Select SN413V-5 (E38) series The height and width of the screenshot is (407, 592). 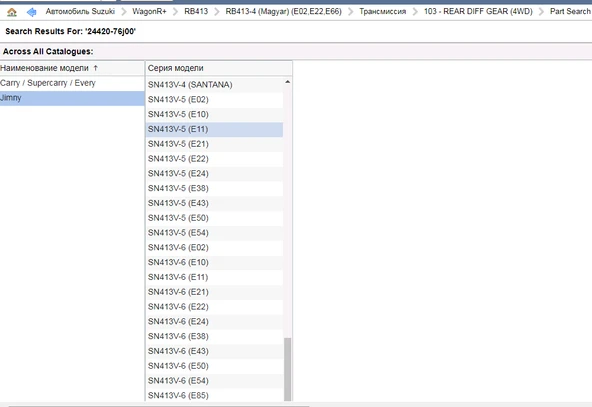(x=214, y=188)
